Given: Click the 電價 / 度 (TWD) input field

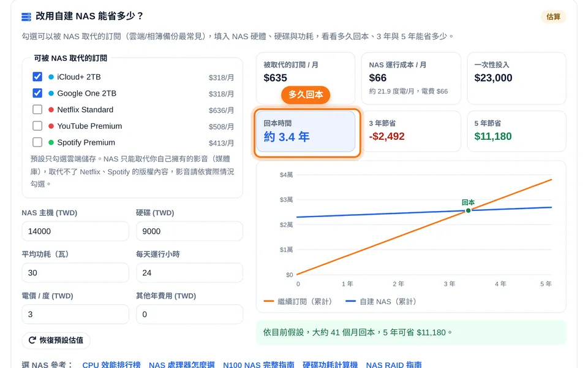Looking at the screenshot, I should [75, 314].
